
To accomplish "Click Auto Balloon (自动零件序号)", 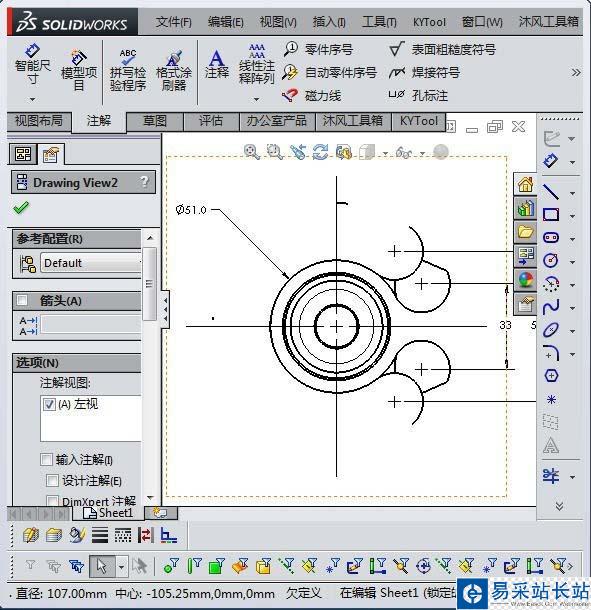I will click(x=330, y=72).
